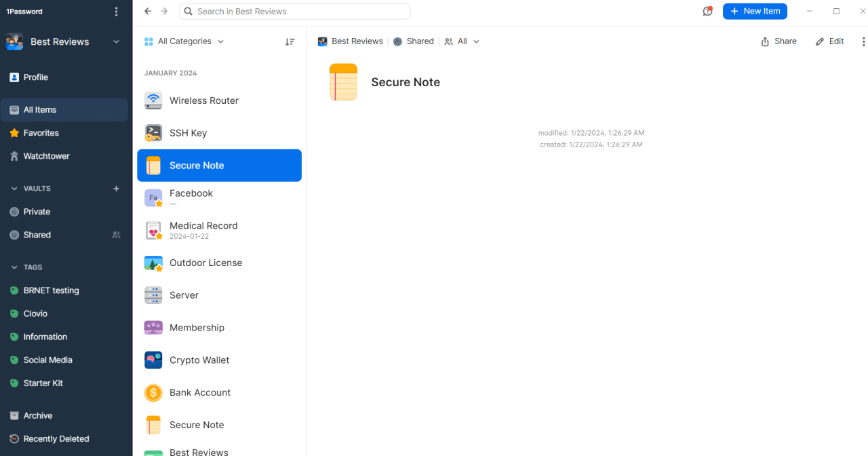View the Favorites list
This screenshot has height=456, width=868.
pyautogui.click(x=42, y=132)
